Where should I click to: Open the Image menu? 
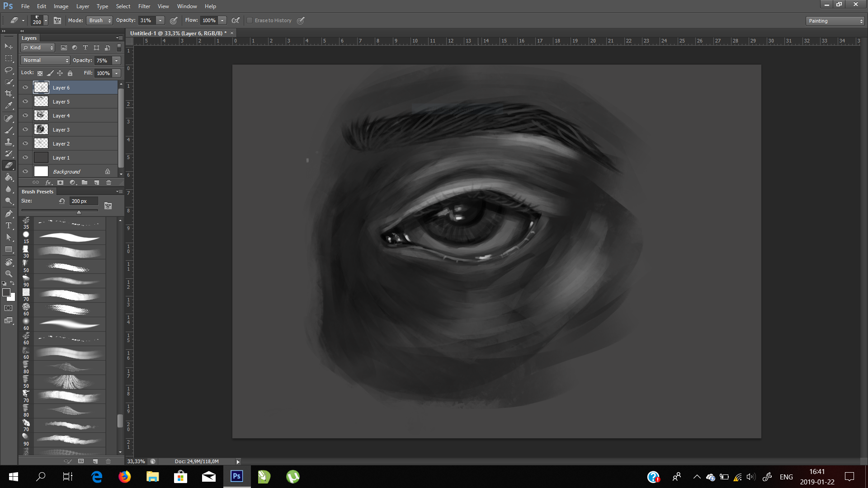click(61, 6)
